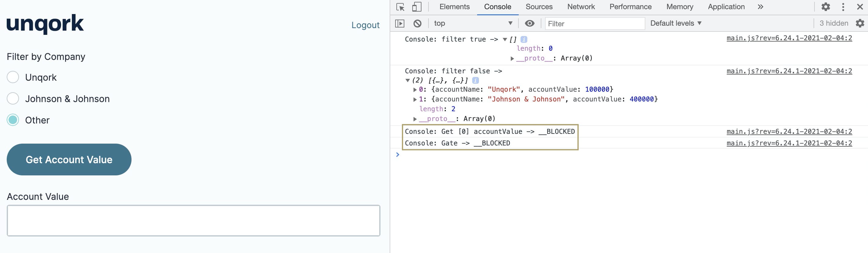
Task: Open the top JavaScript context dropdown
Action: coord(473,23)
